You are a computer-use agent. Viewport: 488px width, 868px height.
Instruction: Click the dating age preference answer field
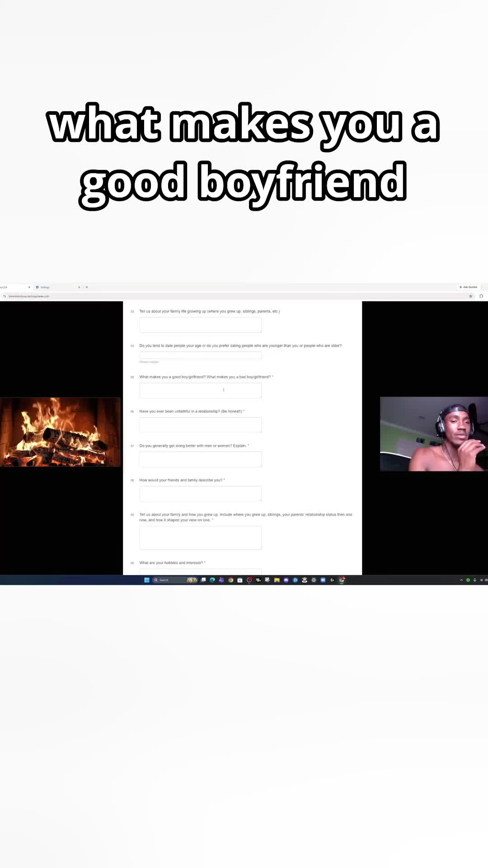tap(201, 355)
